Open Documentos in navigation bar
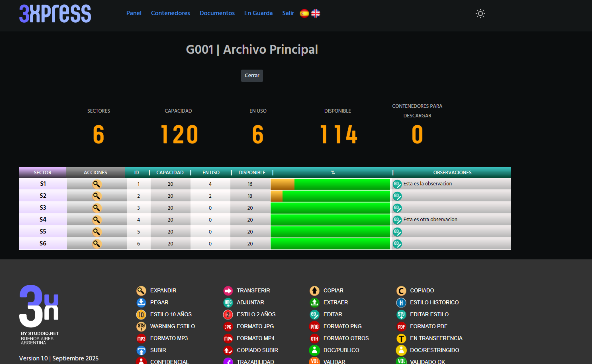Viewport: 592px width, 364px height. 217,13
